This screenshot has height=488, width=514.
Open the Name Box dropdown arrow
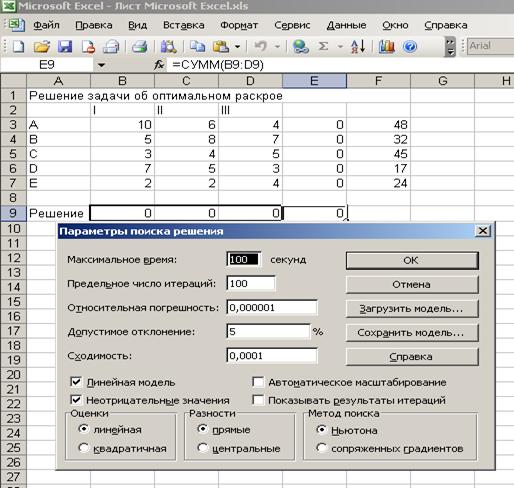click(x=101, y=65)
